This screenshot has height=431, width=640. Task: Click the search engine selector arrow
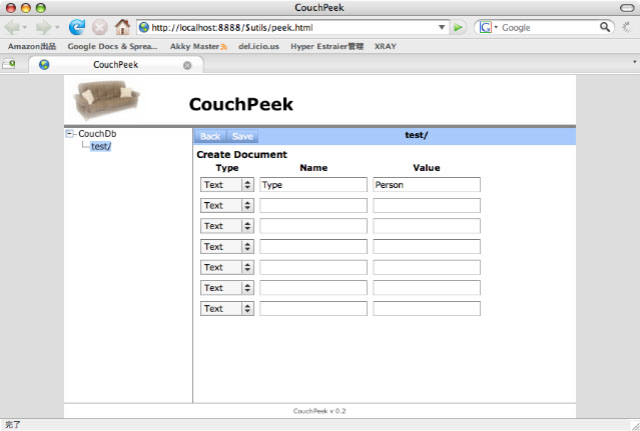click(496, 27)
